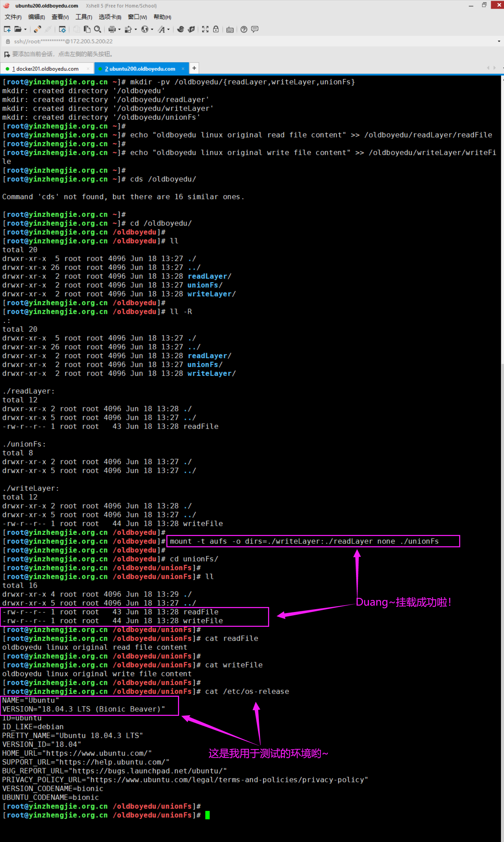
Task: Open the 窗口(W) menu
Action: 137,17
